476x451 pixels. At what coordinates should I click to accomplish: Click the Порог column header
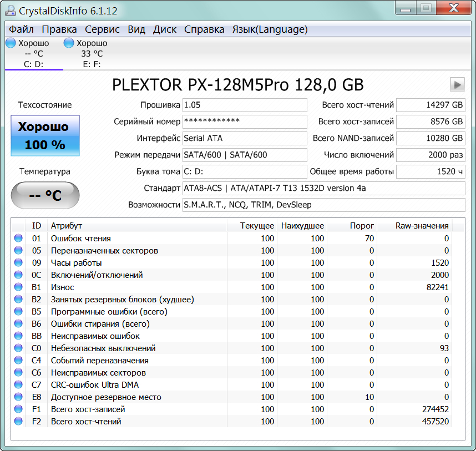pyautogui.click(x=352, y=225)
